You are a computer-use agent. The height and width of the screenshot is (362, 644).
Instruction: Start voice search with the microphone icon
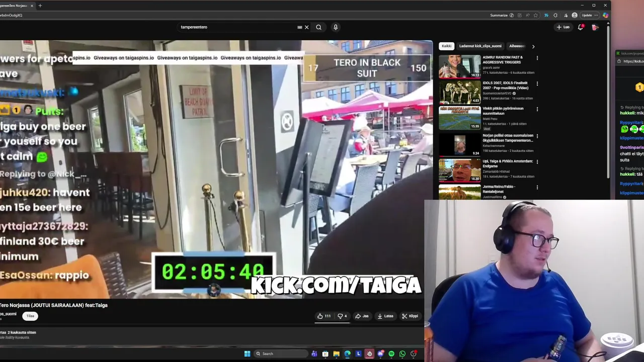coord(336,27)
